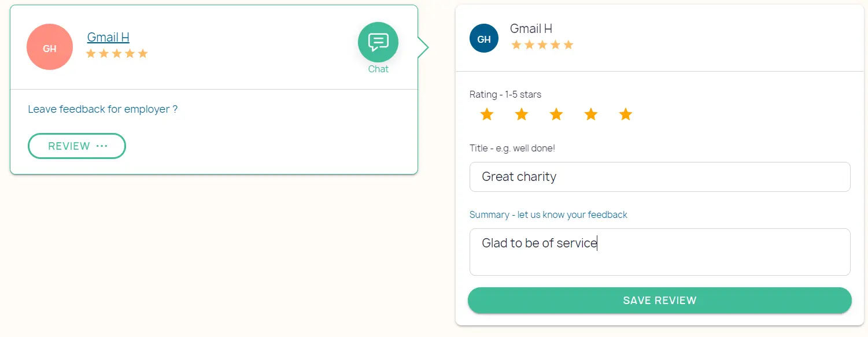
Task: Open the Gmail H profile link
Action: click(x=108, y=38)
